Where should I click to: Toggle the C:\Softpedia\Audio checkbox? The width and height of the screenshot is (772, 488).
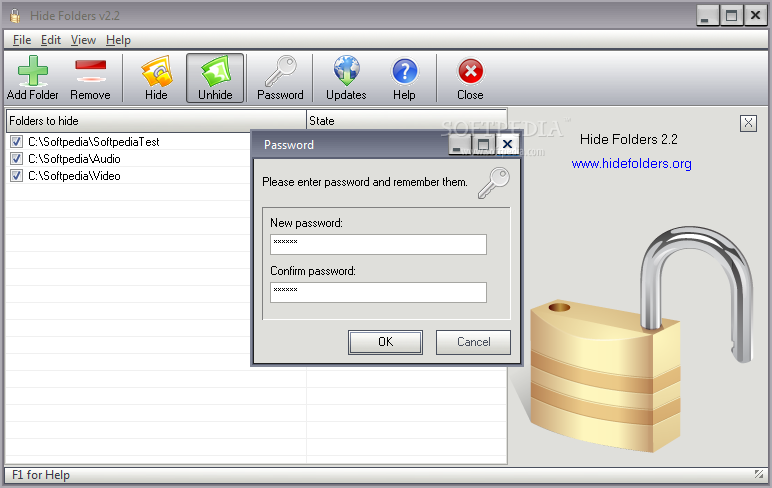(16, 159)
